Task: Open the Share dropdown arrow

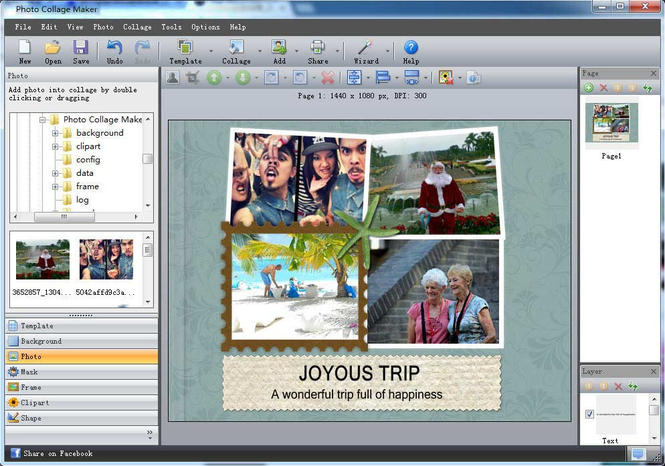Action: point(338,51)
